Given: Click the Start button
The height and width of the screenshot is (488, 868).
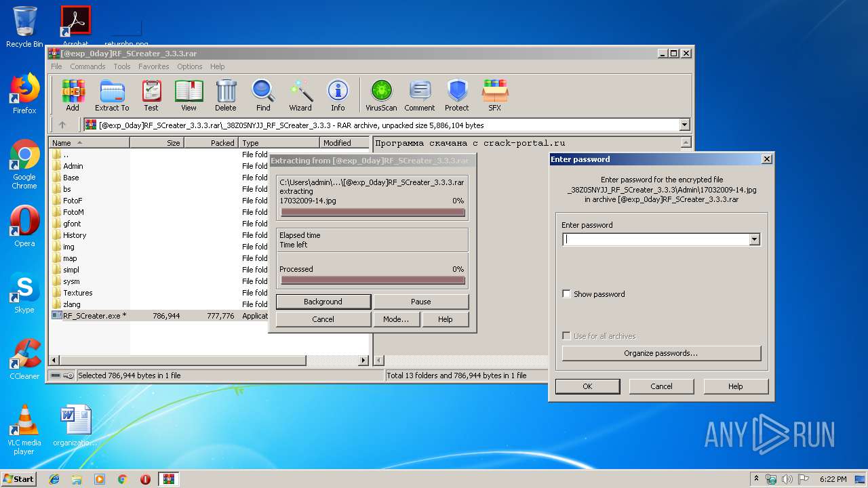Looking at the screenshot, I should coord(19,479).
